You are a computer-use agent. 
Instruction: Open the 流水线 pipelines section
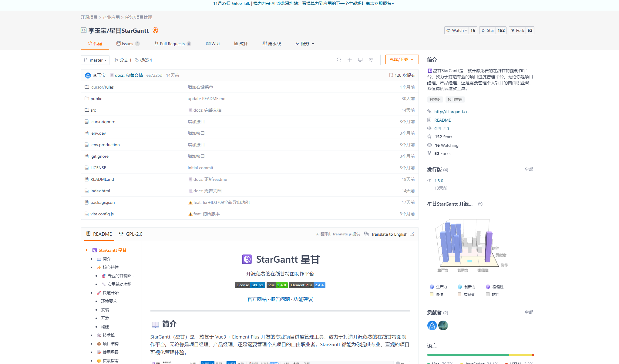[271, 43]
